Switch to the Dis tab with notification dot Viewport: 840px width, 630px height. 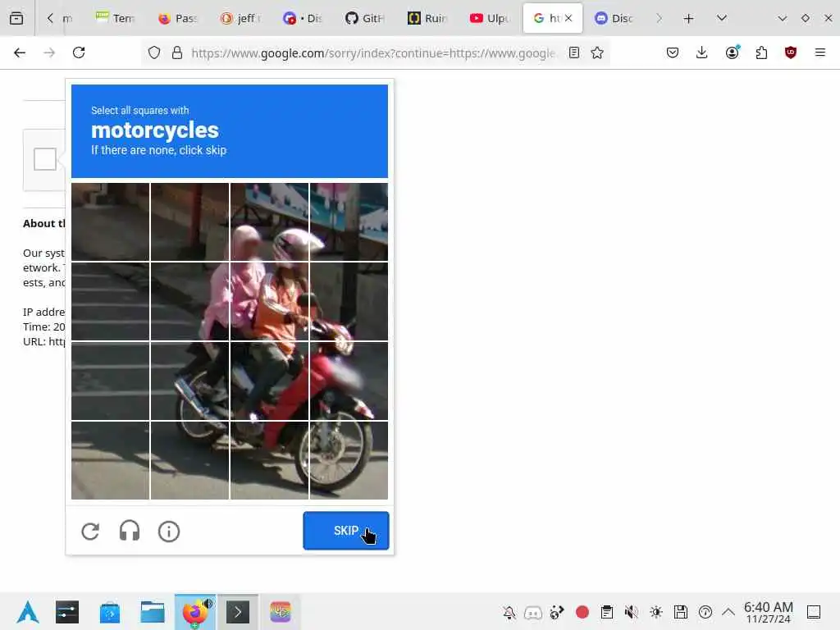(x=304, y=18)
